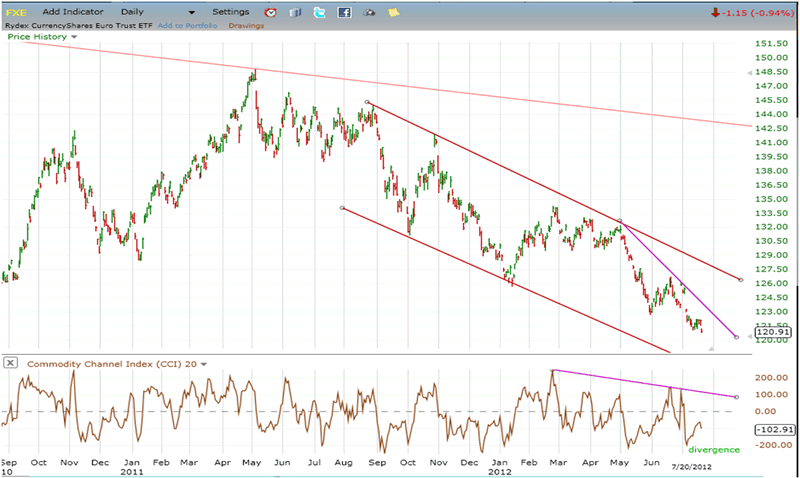The height and width of the screenshot is (478, 800).
Task: Open the Settings menu
Action: coord(231,11)
